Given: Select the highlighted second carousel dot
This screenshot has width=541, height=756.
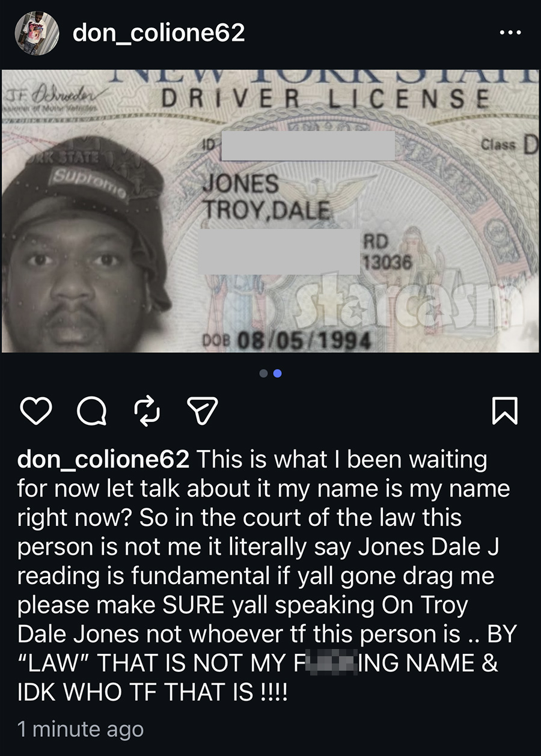Looking at the screenshot, I should tap(278, 373).
